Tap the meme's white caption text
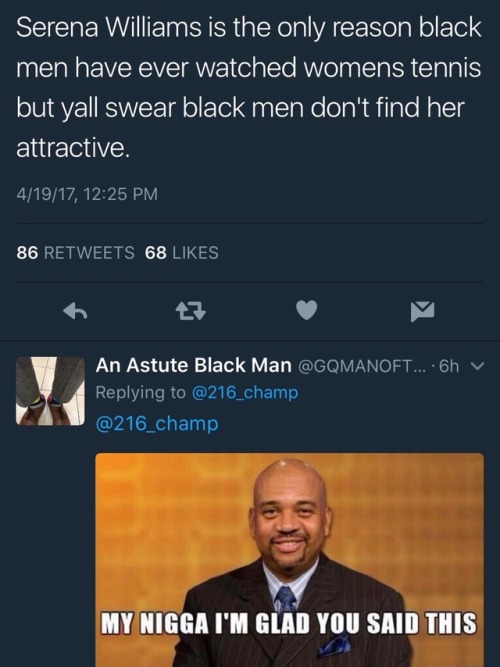 [x=288, y=624]
